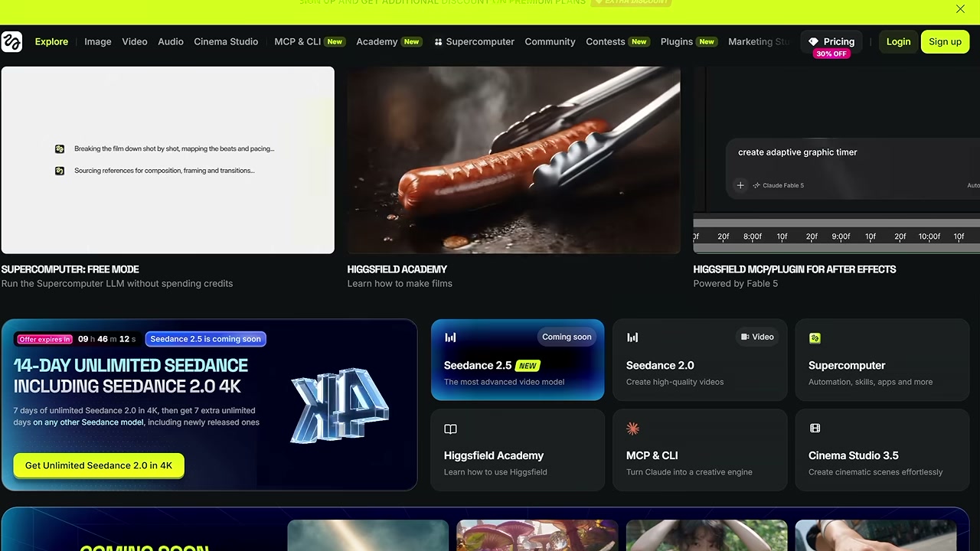Click the Claude Fable 5 model icon
This screenshot has width=980, height=551.
pos(756,185)
